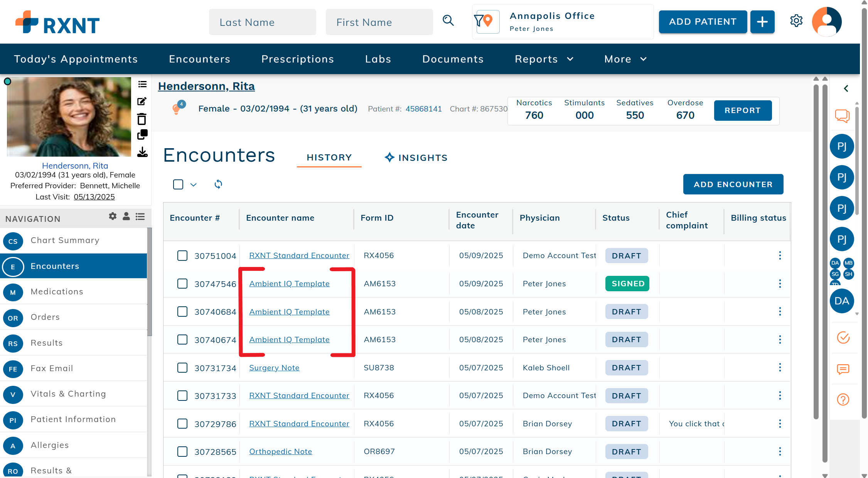Open Vitals & Charting in navigation
Screen dimensions: 868x478
[73, 394]
